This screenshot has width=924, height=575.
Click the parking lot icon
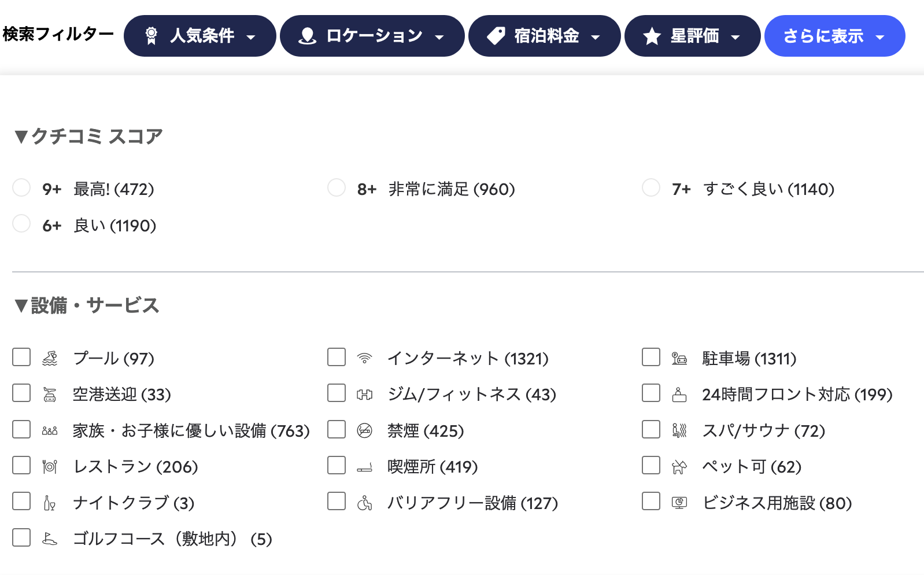pyautogui.click(x=679, y=359)
